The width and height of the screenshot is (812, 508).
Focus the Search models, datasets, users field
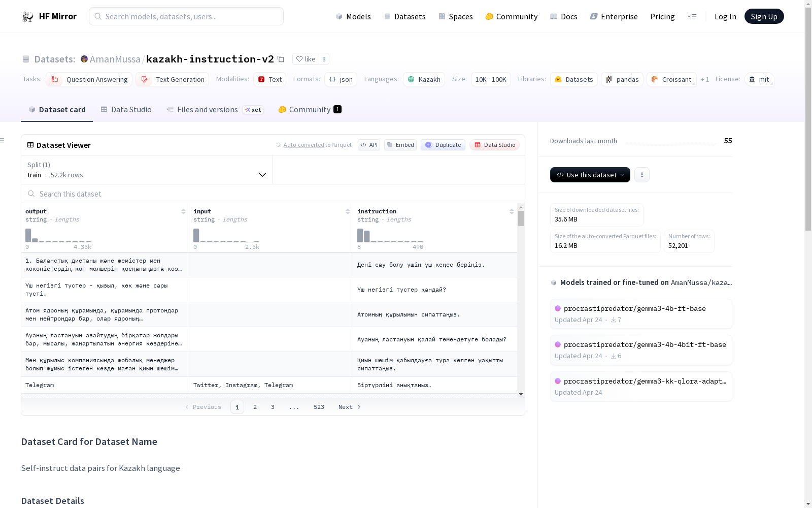[x=186, y=16]
